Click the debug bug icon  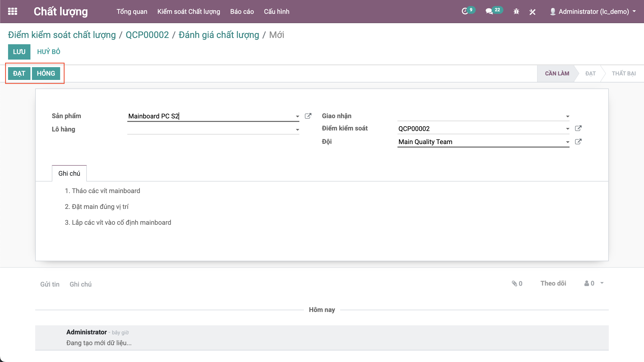[x=516, y=11]
